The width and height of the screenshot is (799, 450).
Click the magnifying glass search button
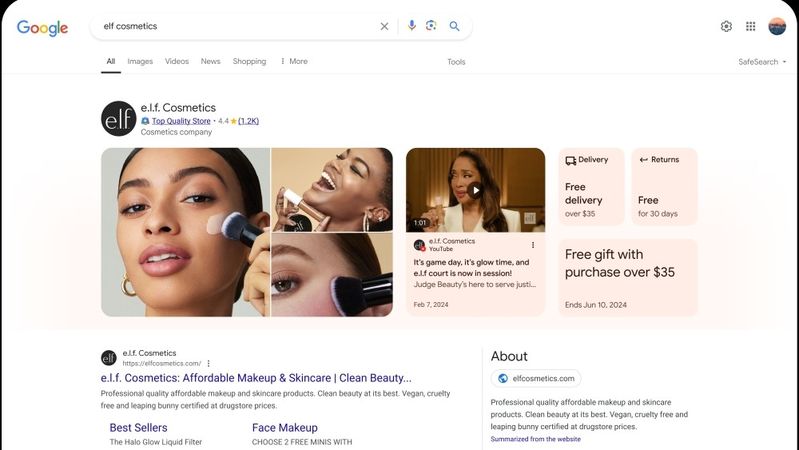tap(454, 26)
